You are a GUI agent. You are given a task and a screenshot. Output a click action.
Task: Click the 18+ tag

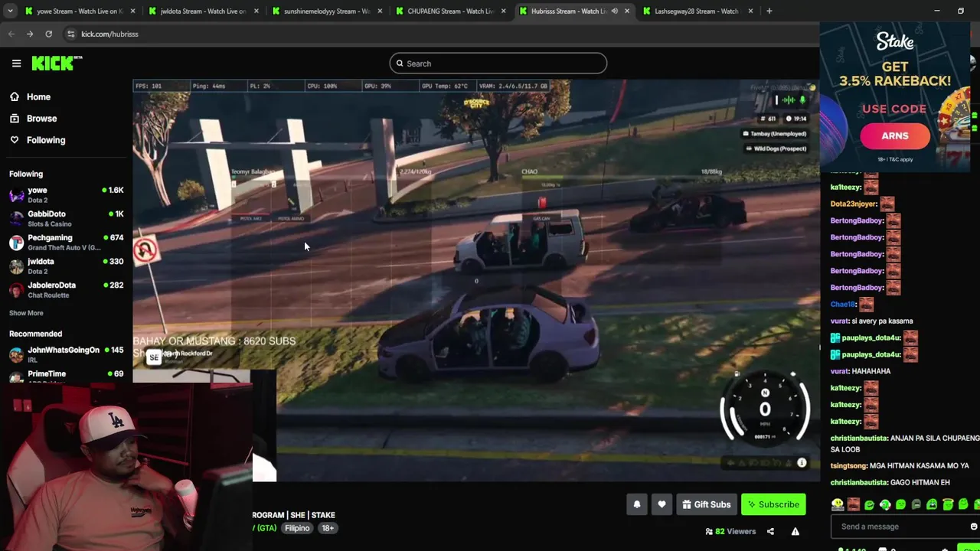pyautogui.click(x=328, y=528)
